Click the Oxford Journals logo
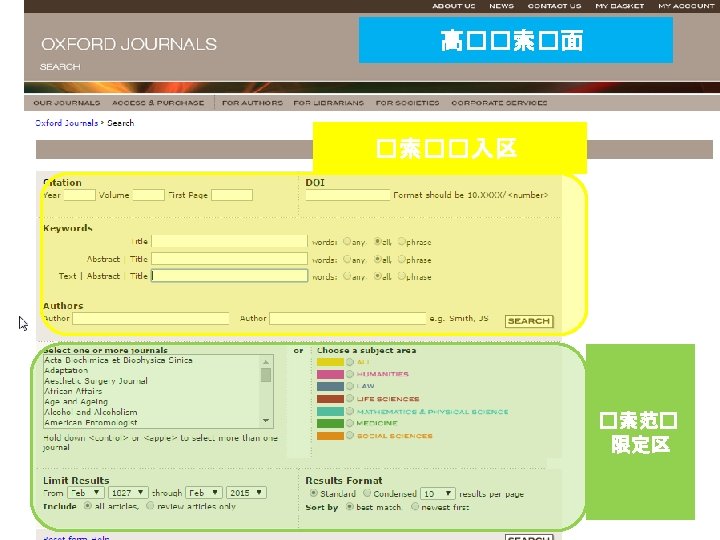Screen dimensions: 720x540 point(129,44)
